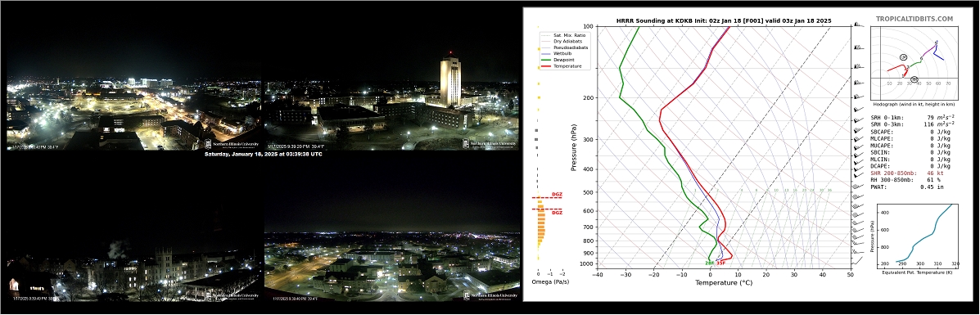Click the green 28F surface dewpoint label

coord(709,263)
